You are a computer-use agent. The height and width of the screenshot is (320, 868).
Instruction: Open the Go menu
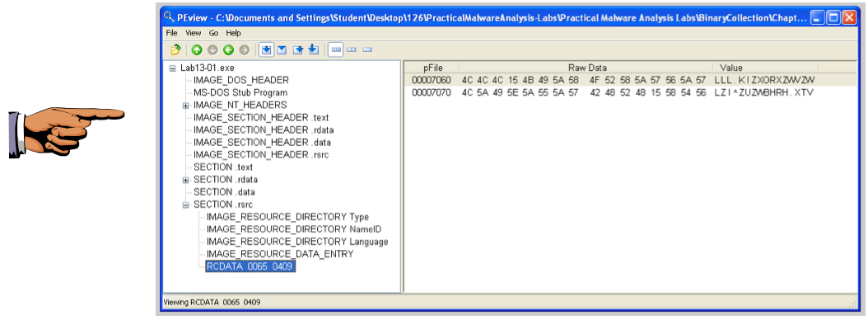point(213,33)
